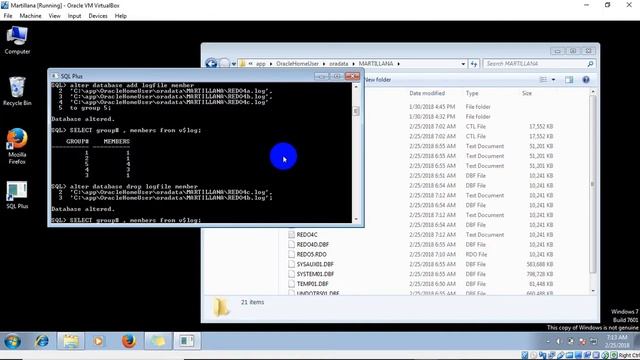This screenshot has width=640, height=360.
Task: Sort files by Type column
Action: click(x=472, y=93)
